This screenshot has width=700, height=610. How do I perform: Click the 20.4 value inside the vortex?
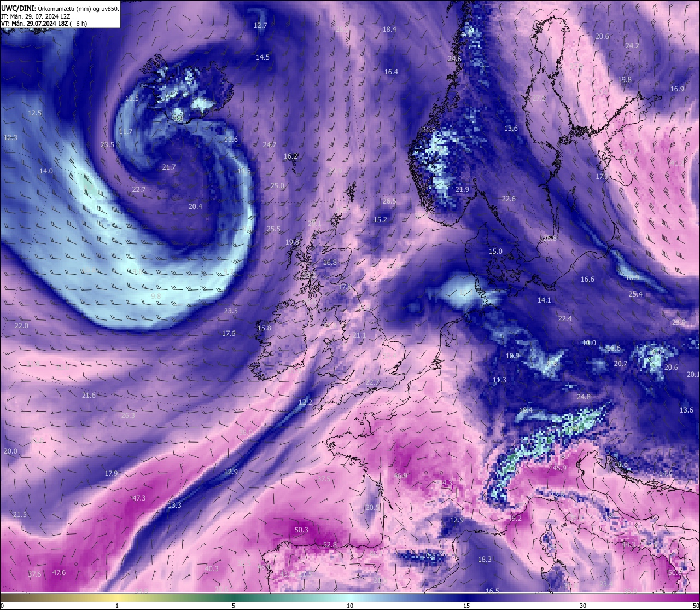(x=195, y=206)
